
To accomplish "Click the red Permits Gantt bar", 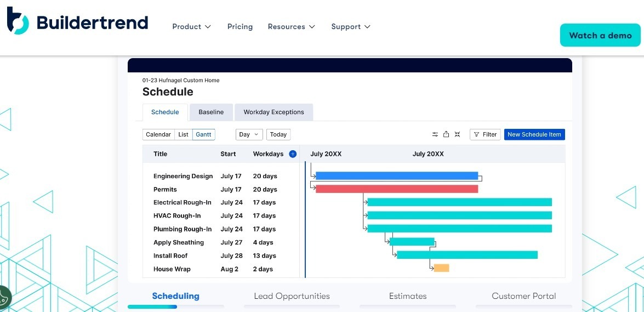I will click(x=397, y=189).
